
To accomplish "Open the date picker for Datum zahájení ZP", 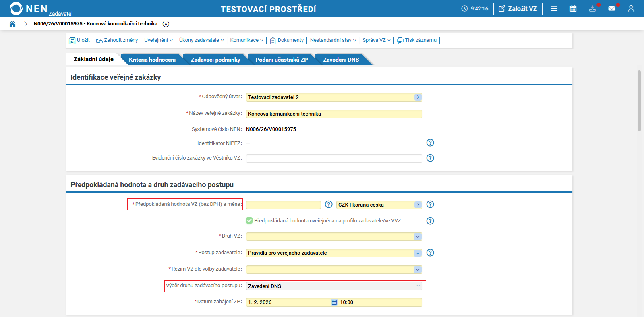I will pyautogui.click(x=334, y=302).
